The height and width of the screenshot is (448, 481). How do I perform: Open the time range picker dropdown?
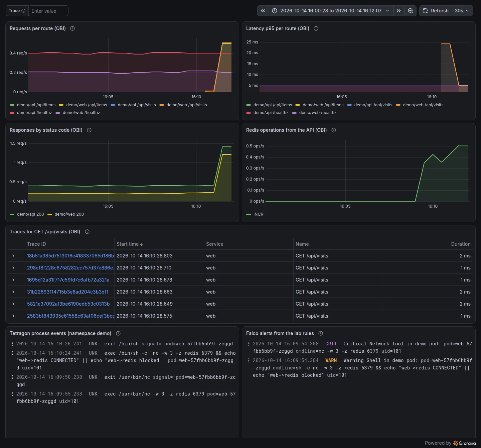[331, 11]
